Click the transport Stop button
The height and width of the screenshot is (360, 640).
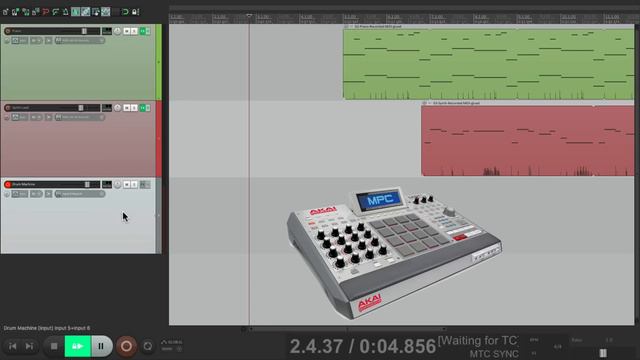[x=54, y=346]
